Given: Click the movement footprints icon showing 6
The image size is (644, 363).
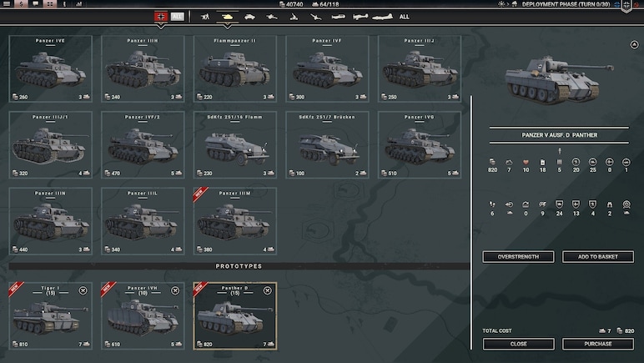Looking at the screenshot, I should click(492, 204).
